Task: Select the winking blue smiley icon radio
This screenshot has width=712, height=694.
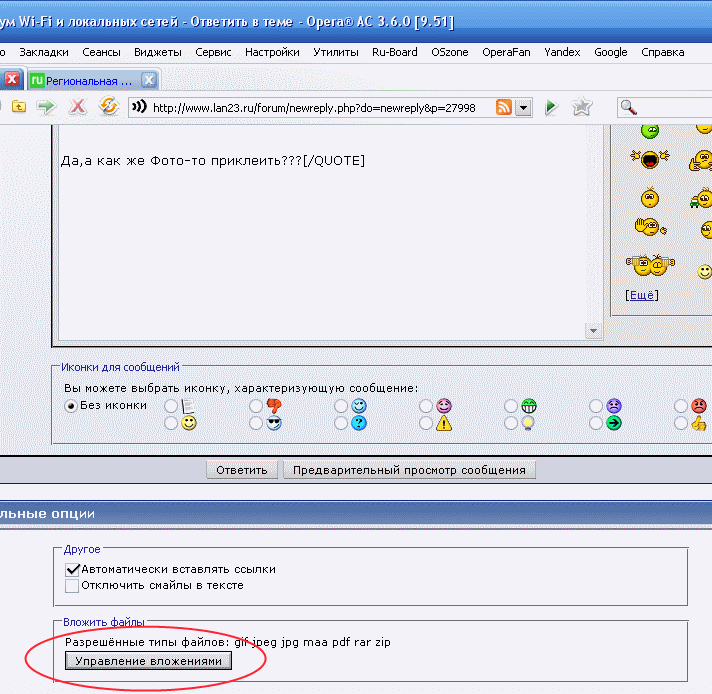Action: 341,406
